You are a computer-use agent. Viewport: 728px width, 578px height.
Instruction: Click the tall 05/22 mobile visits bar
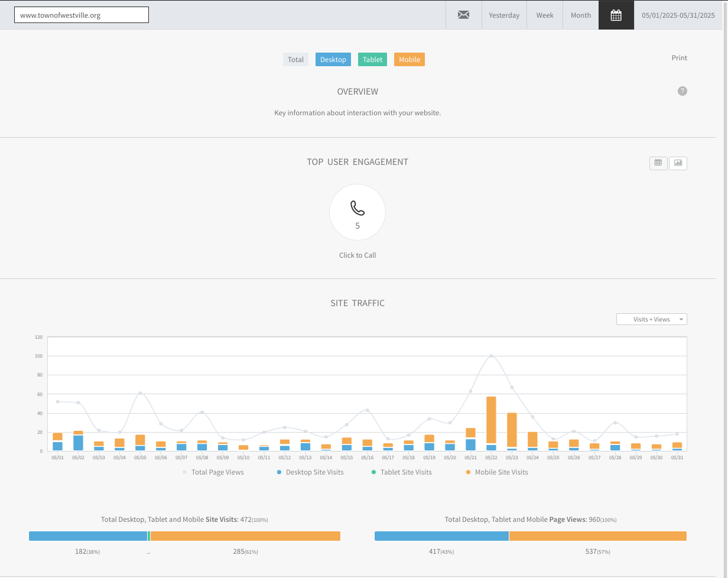(x=491, y=420)
